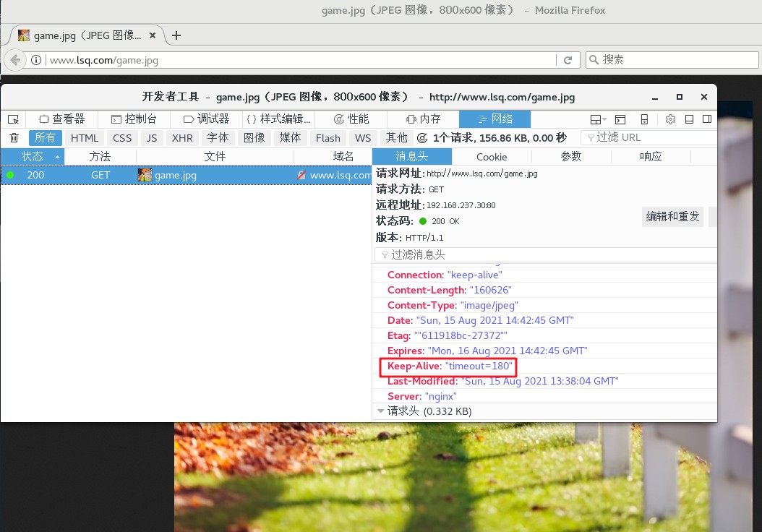Click the Firefox 搜索 search box
The image size is (762, 532).
[672, 60]
